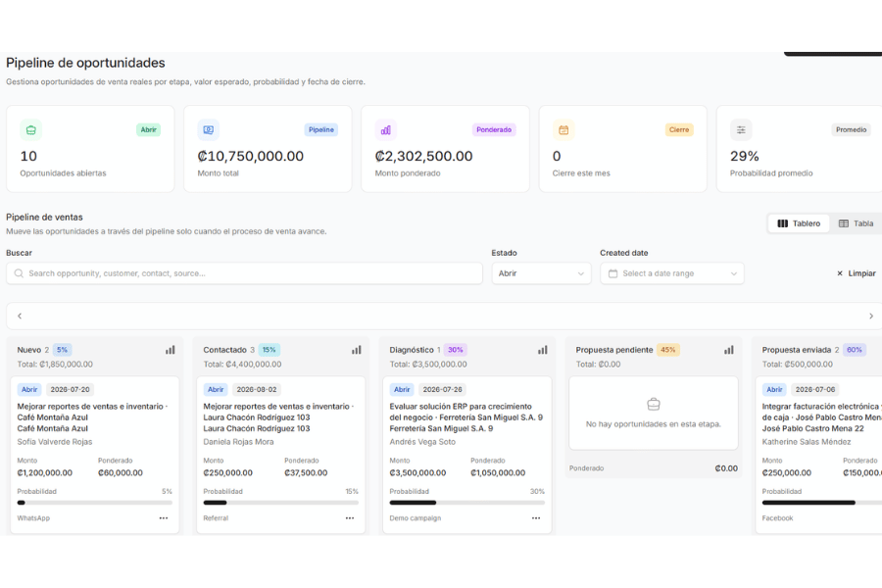Click Sofía Valverde Rojas contact name
This screenshot has height=588, width=882.
55,442
